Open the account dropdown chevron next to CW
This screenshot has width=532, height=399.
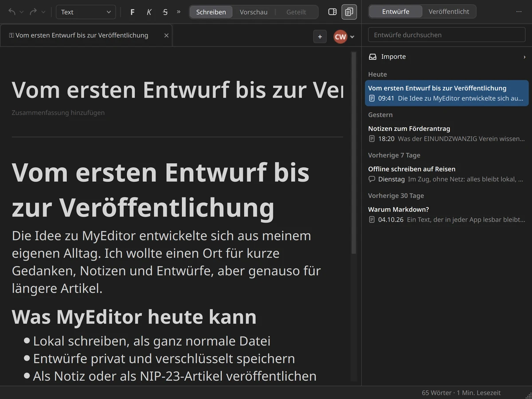pos(352,37)
